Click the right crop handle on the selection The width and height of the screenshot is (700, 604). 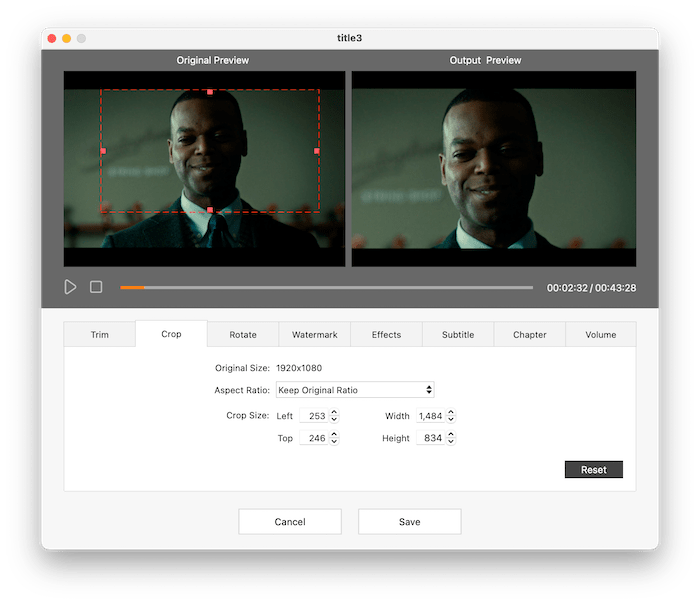point(317,151)
